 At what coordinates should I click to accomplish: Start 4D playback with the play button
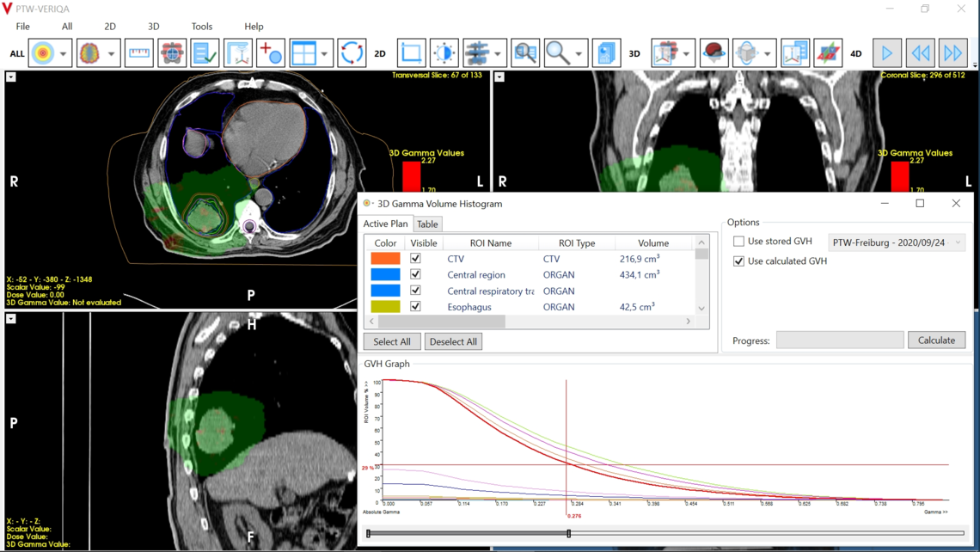point(886,52)
